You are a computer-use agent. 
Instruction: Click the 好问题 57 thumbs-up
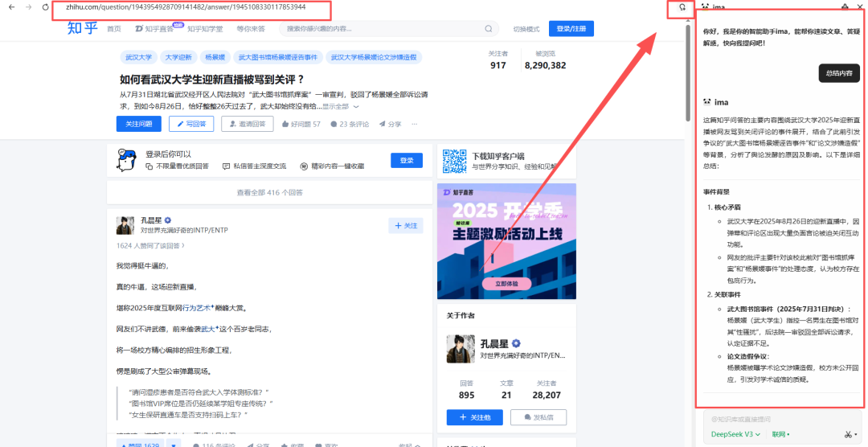301,124
